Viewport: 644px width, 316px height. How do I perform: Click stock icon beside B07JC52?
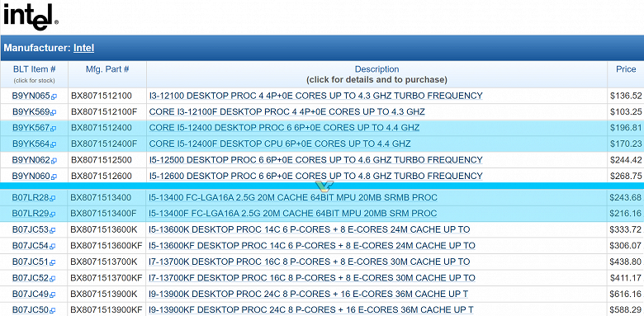click(x=53, y=279)
